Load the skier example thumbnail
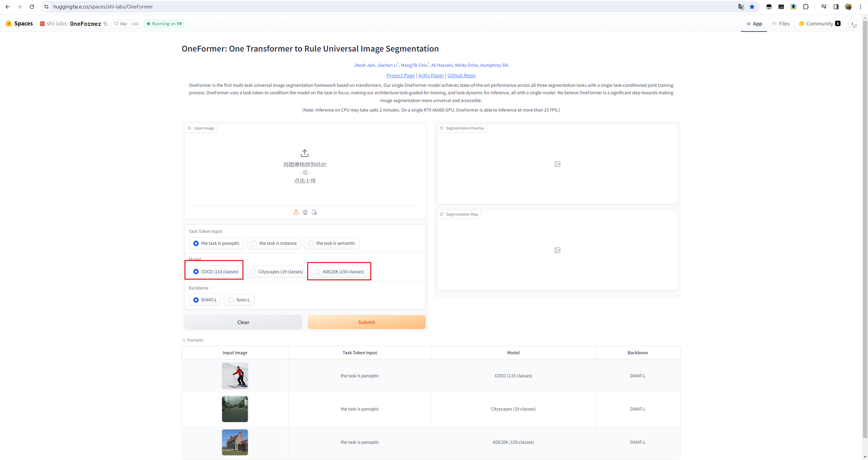The height and width of the screenshot is (460, 868). pos(235,376)
